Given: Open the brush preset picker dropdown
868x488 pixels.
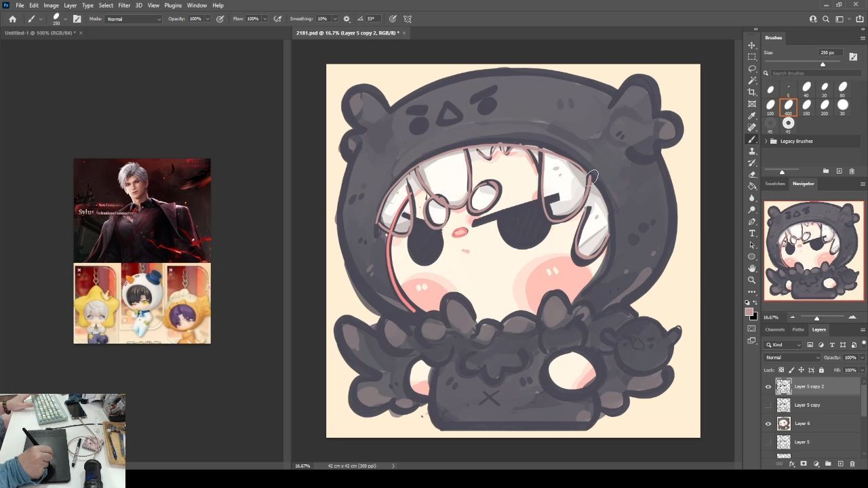Looking at the screenshot, I should (x=65, y=19).
